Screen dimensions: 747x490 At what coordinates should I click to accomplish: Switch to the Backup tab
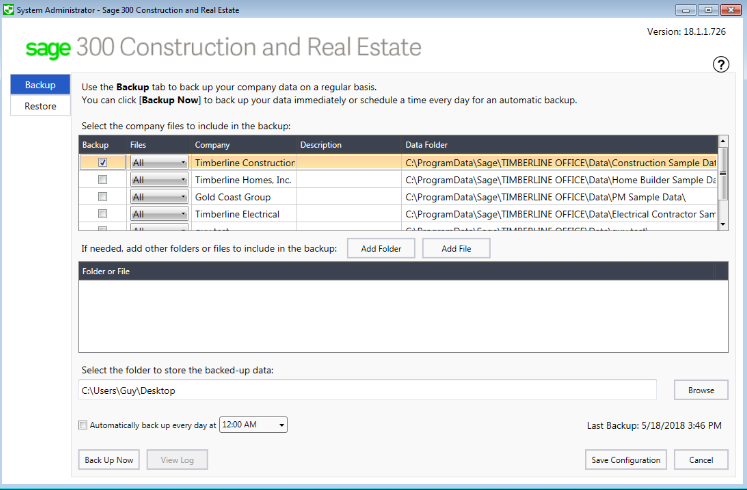pos(40,85)
